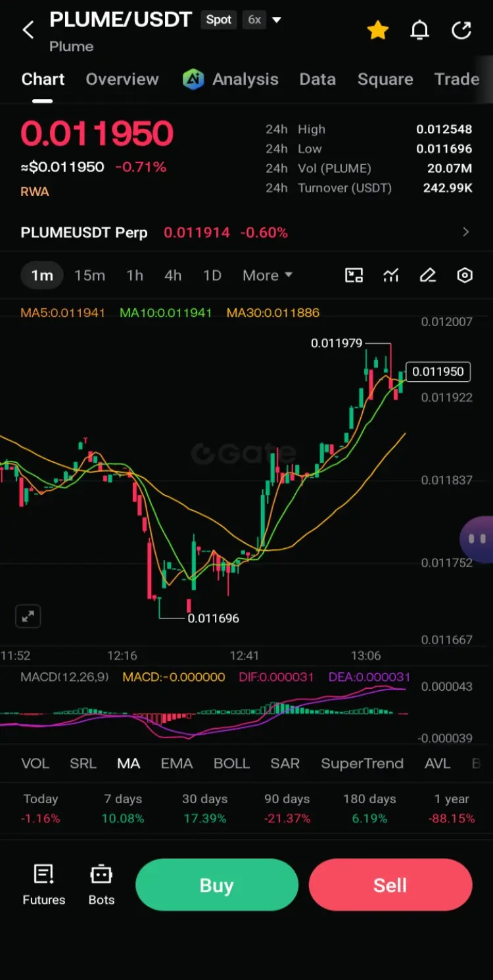This screenshot has width=493, height=980.
Task: Open chart settings hexagon icon
Action: pos(465,275)
